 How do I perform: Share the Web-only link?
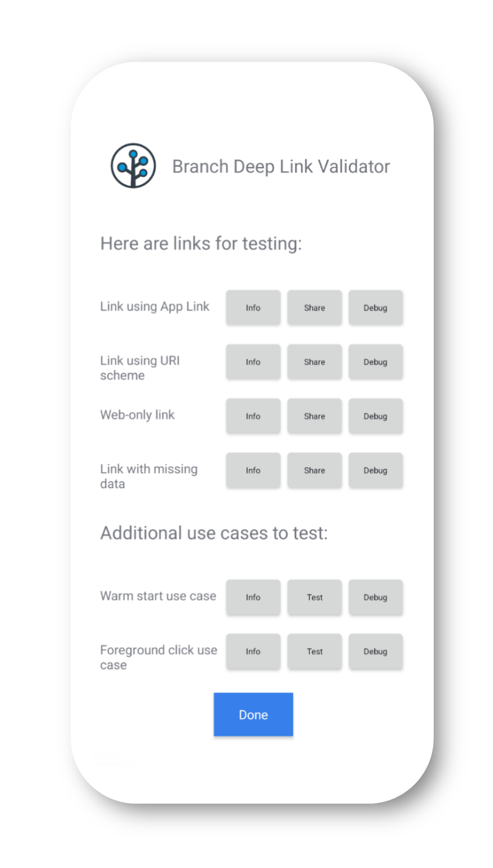pyautogui.click(x=315, y=416)
